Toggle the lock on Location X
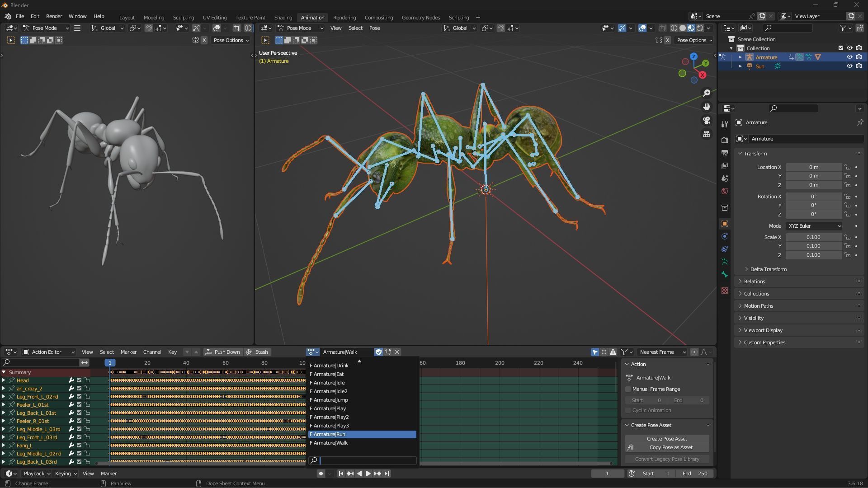868x488 pixels. 847,167
